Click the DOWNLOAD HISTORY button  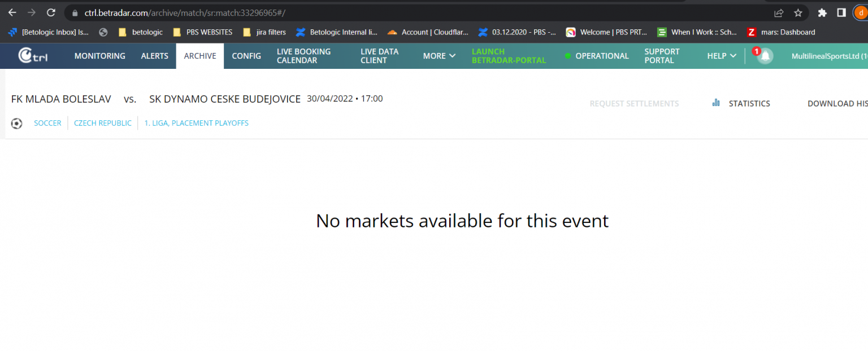(x=837, y=103)
